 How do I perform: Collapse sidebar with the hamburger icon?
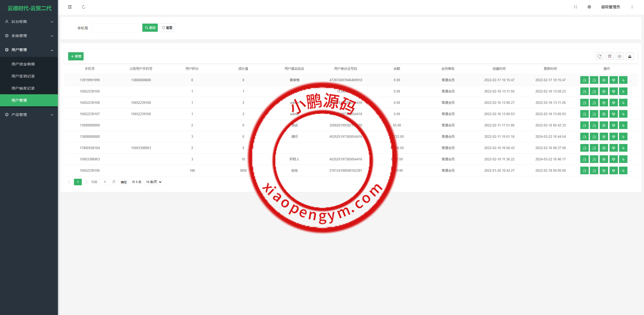tap(70, 7)
